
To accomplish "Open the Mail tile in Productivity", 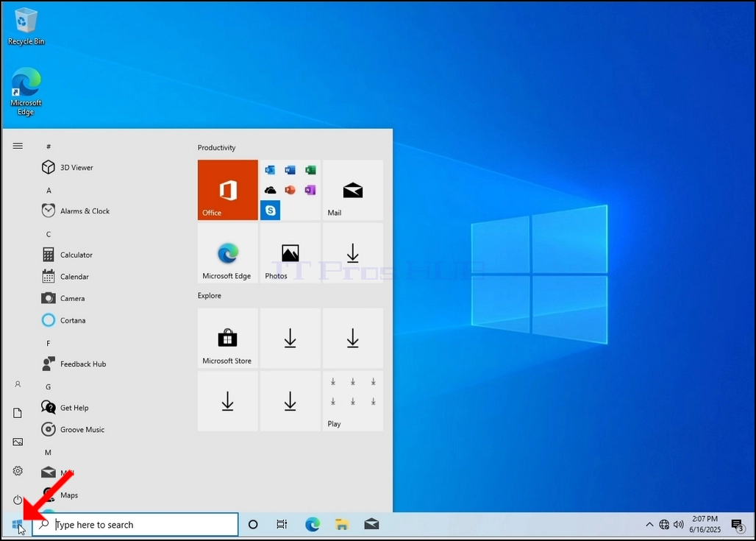I will tap(353, 190).
